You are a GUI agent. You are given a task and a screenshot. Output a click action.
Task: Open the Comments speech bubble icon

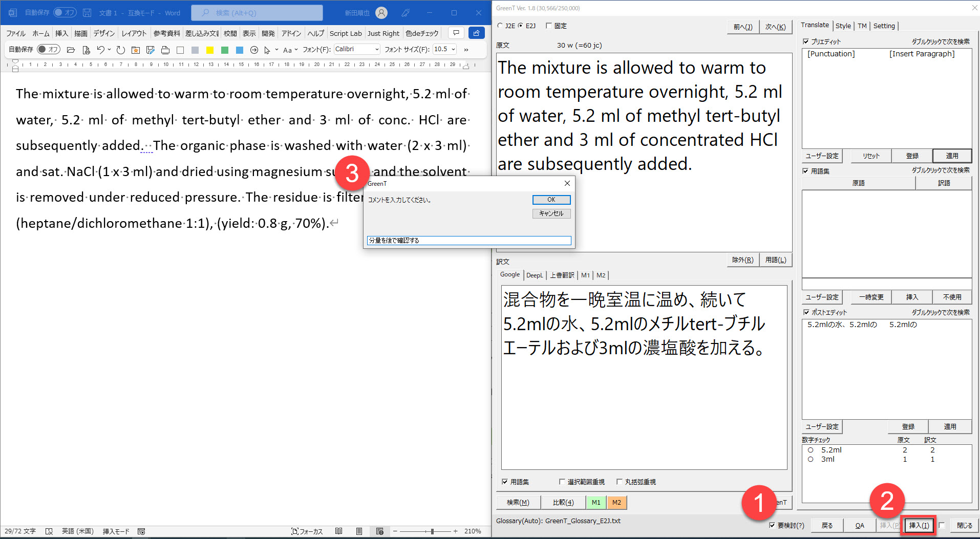click(456, 33)
